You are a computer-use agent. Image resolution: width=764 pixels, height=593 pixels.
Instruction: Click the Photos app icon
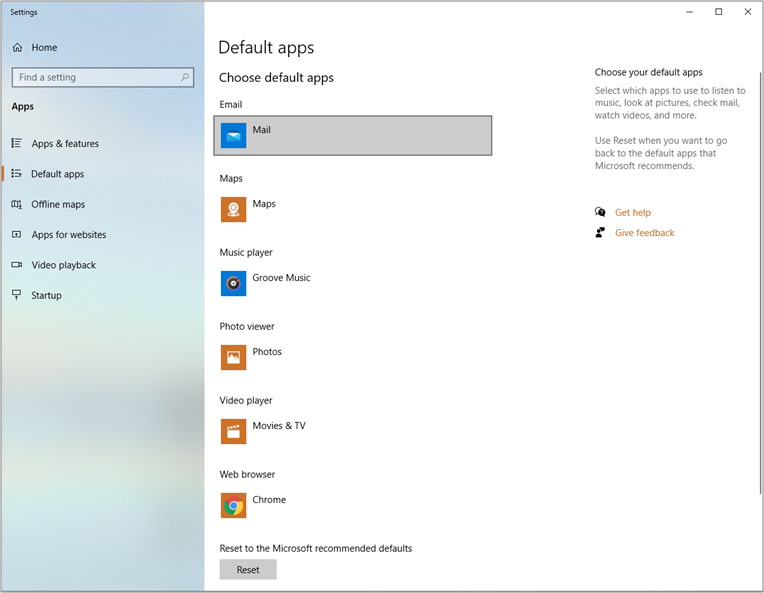[x=233, y=358]
